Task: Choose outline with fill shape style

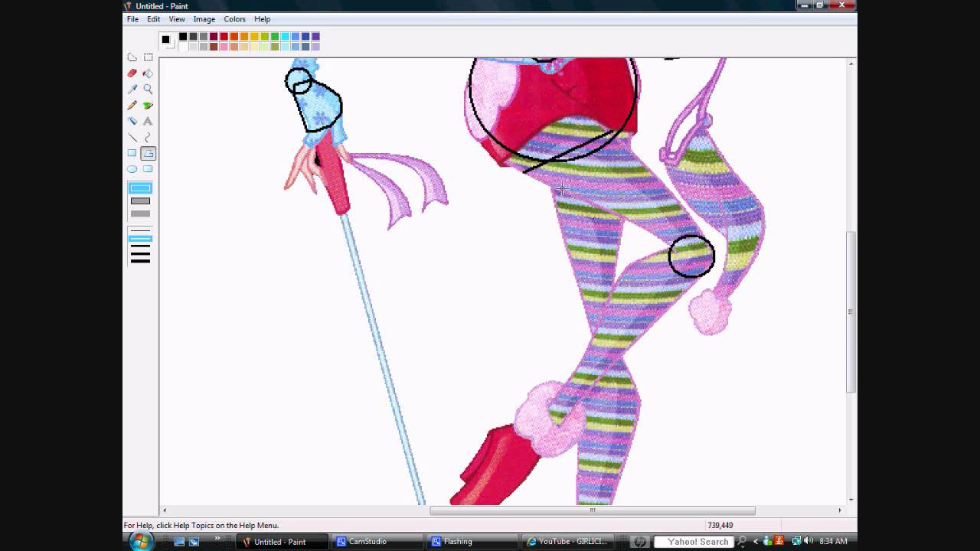Action: click(140, 201)
